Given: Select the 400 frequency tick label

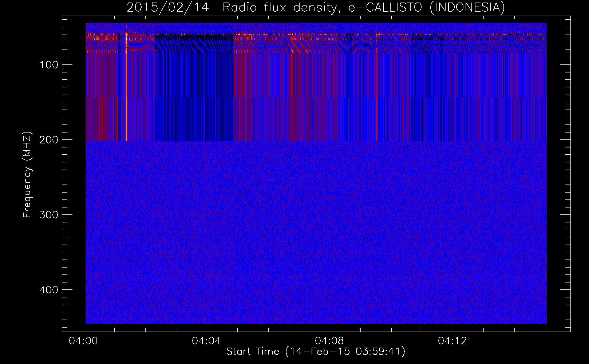Looking at the screenshot, I should pyautogui.click(x=49, y=290).
